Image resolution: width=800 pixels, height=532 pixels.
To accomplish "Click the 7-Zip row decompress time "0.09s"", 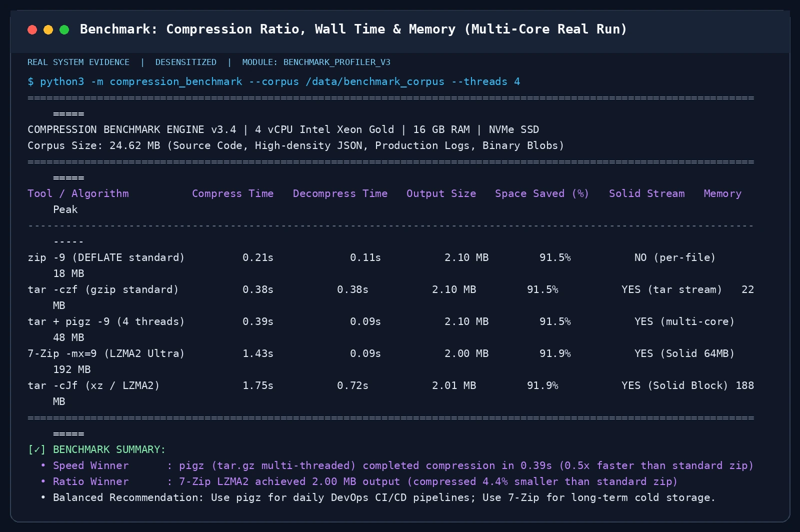I will (x=365, y=353).
